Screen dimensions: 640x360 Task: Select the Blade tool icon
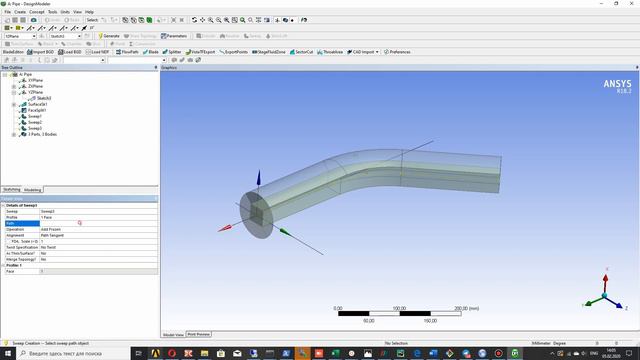pos(151,52)
